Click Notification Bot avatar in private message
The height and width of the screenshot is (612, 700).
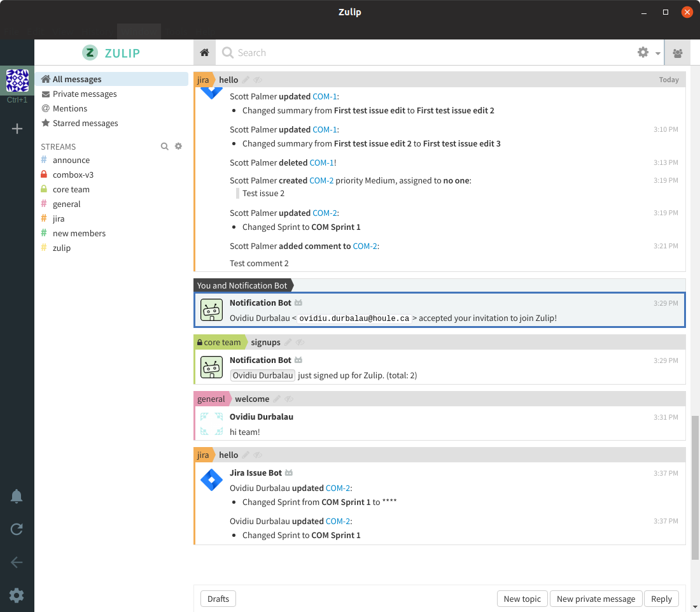tap(212, 310)
